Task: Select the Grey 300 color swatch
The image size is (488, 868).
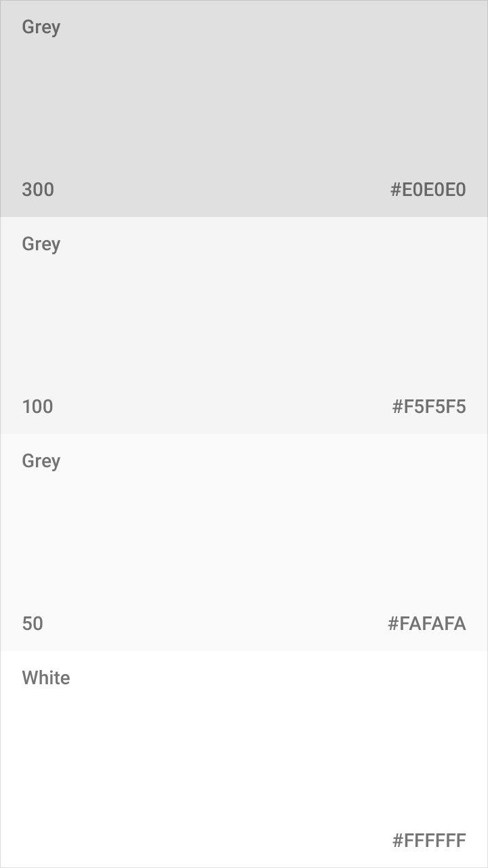Action: 244,108
